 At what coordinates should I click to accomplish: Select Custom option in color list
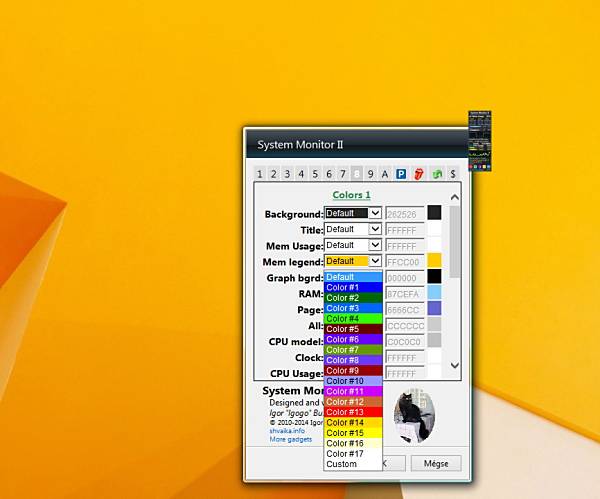[353, 464]
